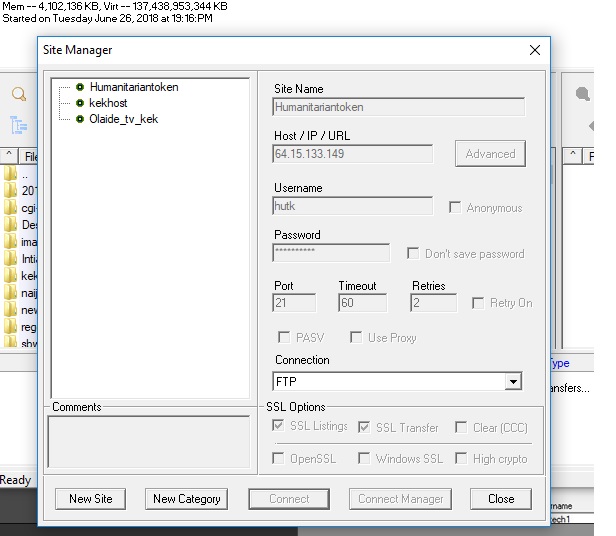Image resolution: width=616 pixels, height=536 pixels.
Task: Toggle the Anonymous checkbox
Action: [456, 208]
